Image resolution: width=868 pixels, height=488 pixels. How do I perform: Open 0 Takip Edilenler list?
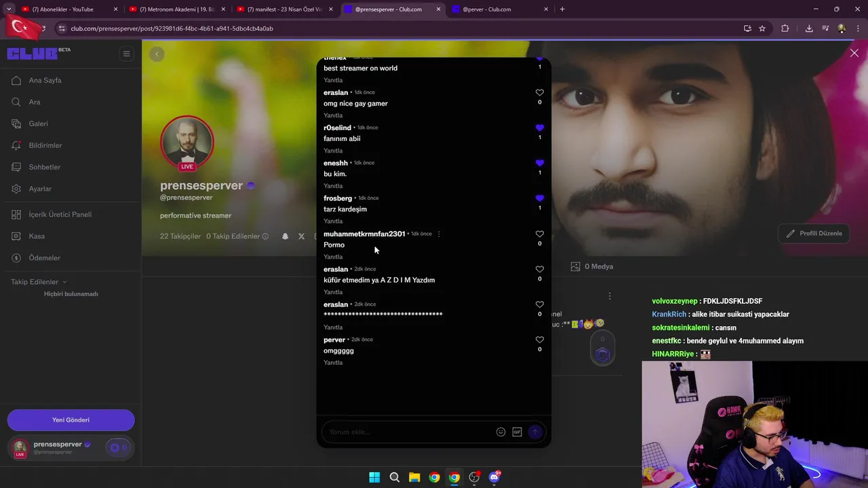pyautogui.click(x=233, y=237)
